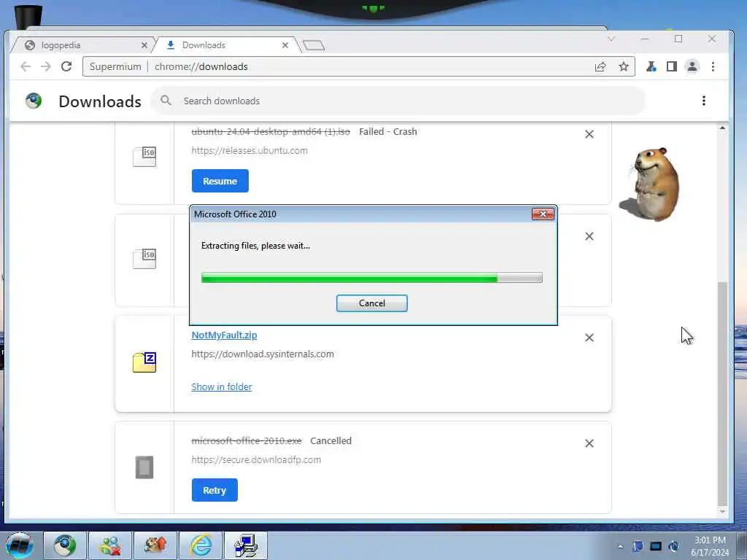Open Internet Explorer from the taskbar
747x560 pixels.
201,545
